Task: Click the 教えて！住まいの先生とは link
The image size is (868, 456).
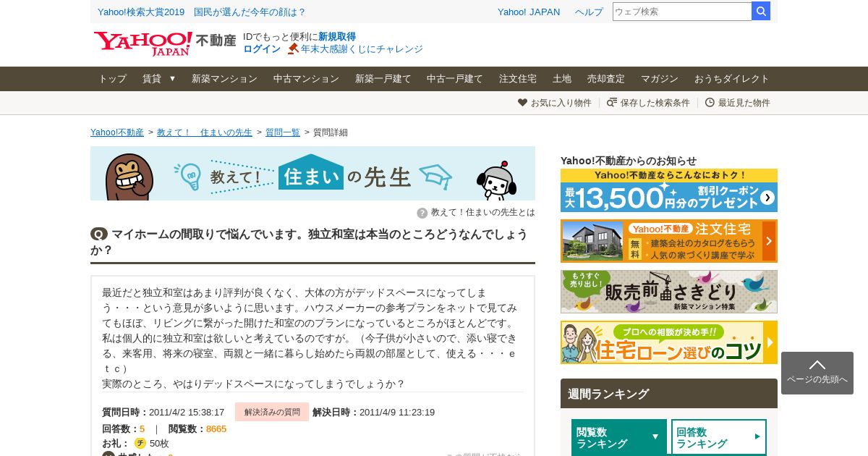Action: 483,212
